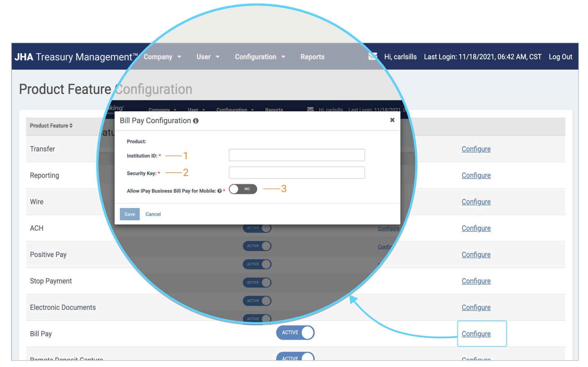Toggle the Bill Pay ACTIVE switch
Viewport: 588px width, 367px height.
(x=295, y=333)
